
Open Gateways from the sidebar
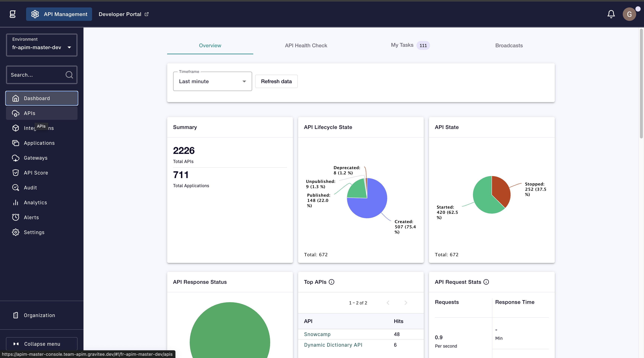pos(36,158)
